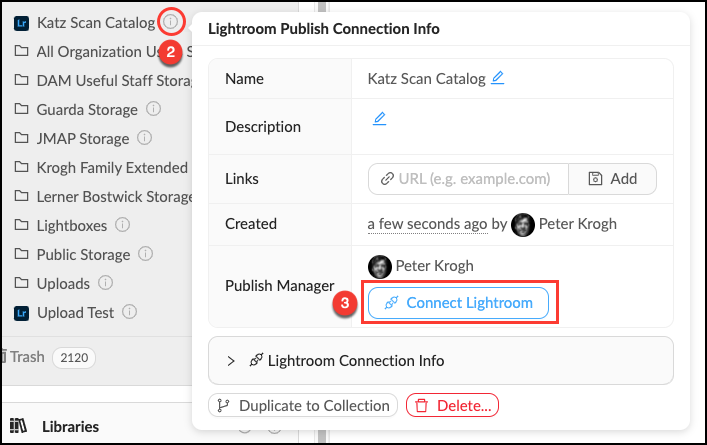
Task: Open info for Guarda Storage
Action: pyautogui.click(x=154, y=109)
